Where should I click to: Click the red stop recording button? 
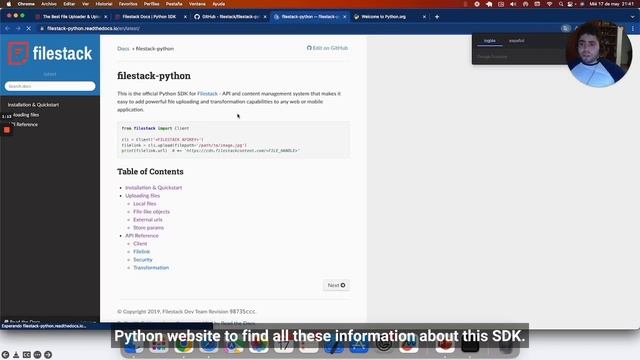7,130
